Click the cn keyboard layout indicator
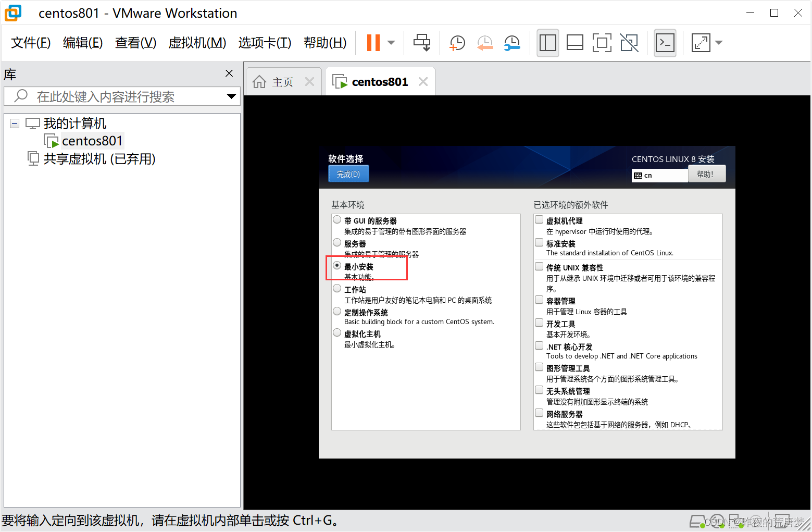This screenshot has width=812, height=532. click(x=660, y=176)
